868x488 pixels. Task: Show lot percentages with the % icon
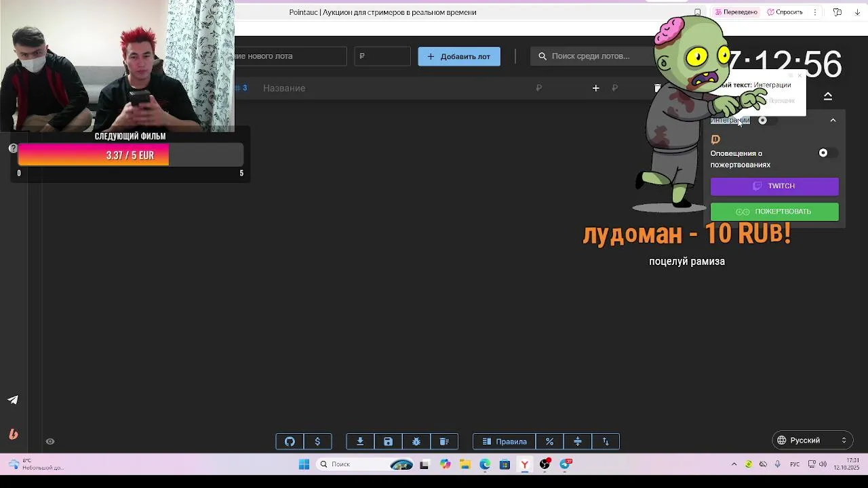pos(549,441)
